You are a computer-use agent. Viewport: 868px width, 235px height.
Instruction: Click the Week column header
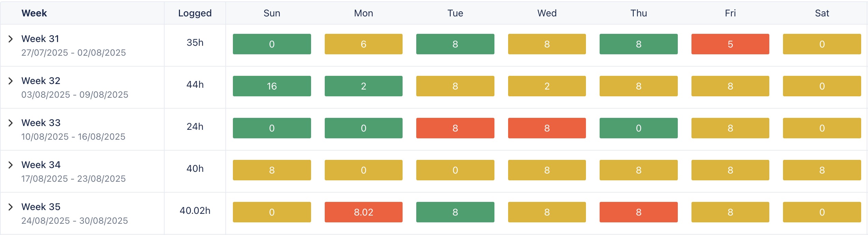34,13
